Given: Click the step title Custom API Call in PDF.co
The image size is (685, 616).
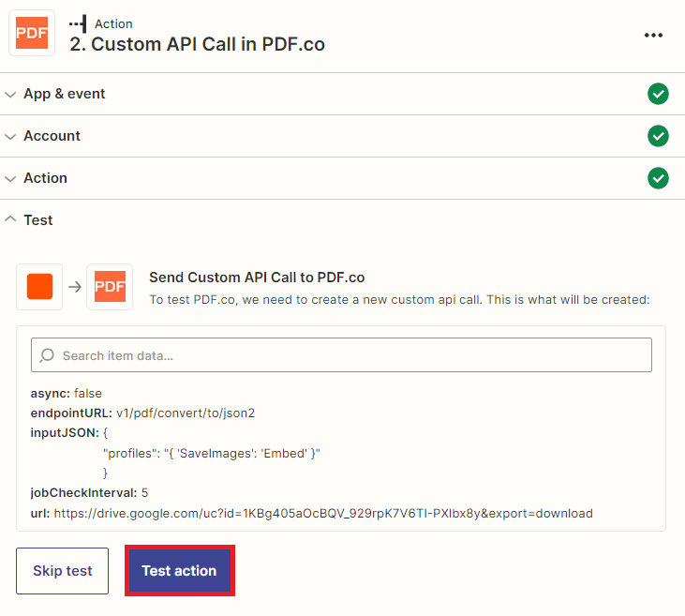Looking at the screenshot, I should click(197, 44).
